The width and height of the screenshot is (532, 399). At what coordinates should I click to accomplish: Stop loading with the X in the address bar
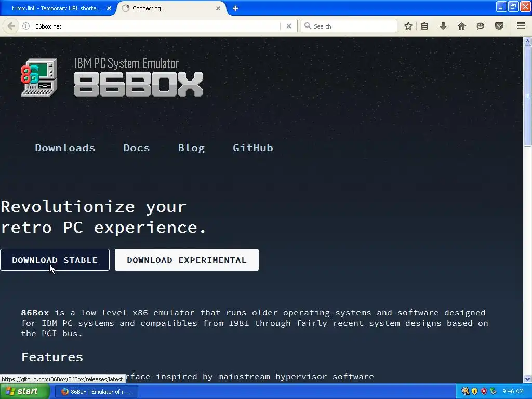(x=289, y=26)
